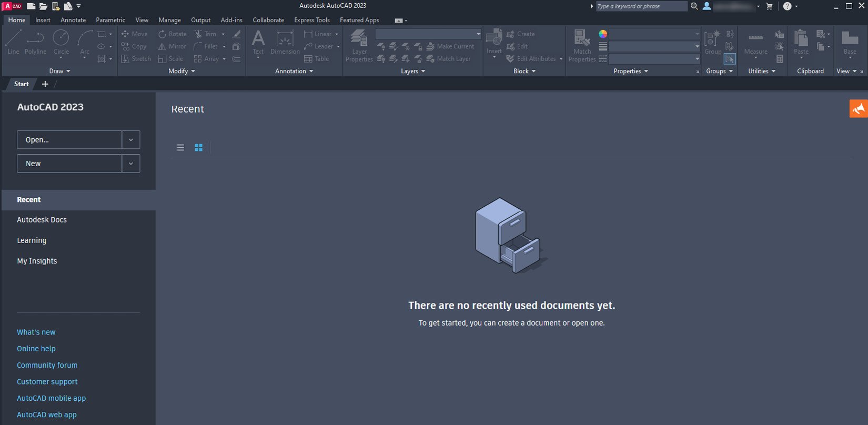Switch recent files to list view
This screenshot has width=868, height=425.
tap(180, 147)
